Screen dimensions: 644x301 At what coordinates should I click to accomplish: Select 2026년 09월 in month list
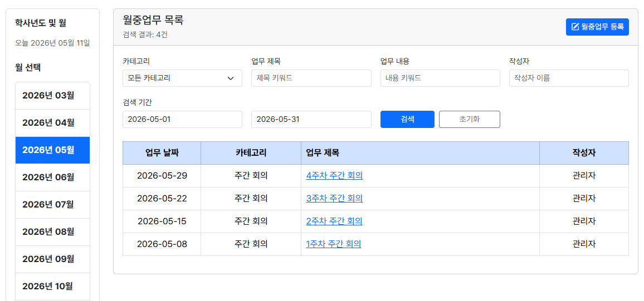[x=52, y=259]
